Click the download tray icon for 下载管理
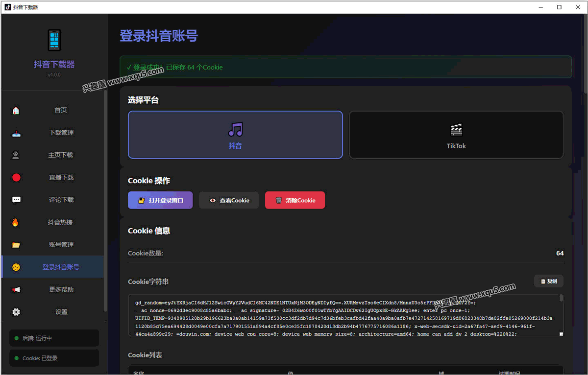This screenshot has height=375, width=588. pos(16,133)
